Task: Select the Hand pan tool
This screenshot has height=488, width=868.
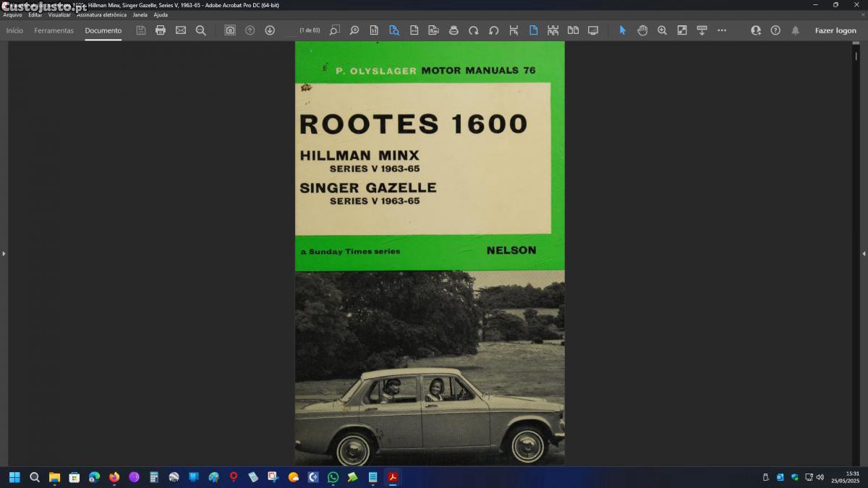Action: (642, 30)
